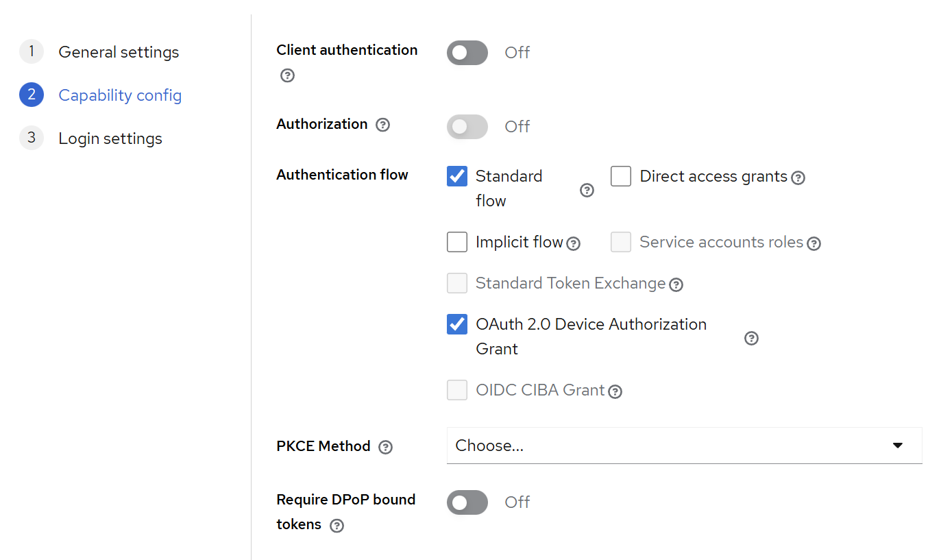Open the PKCE Method dropdown
The width and height of the screenshot is (941, 560).
684,446
